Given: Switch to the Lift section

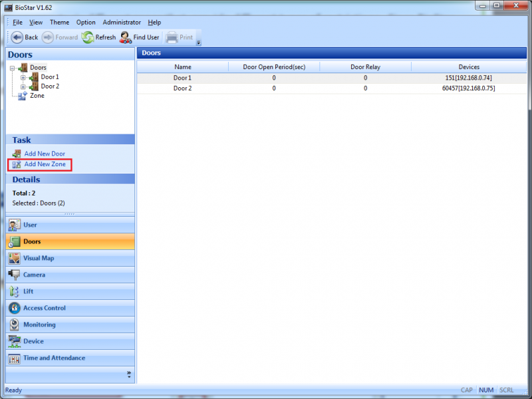Looking at the screenshot, I should pos(28,291).
